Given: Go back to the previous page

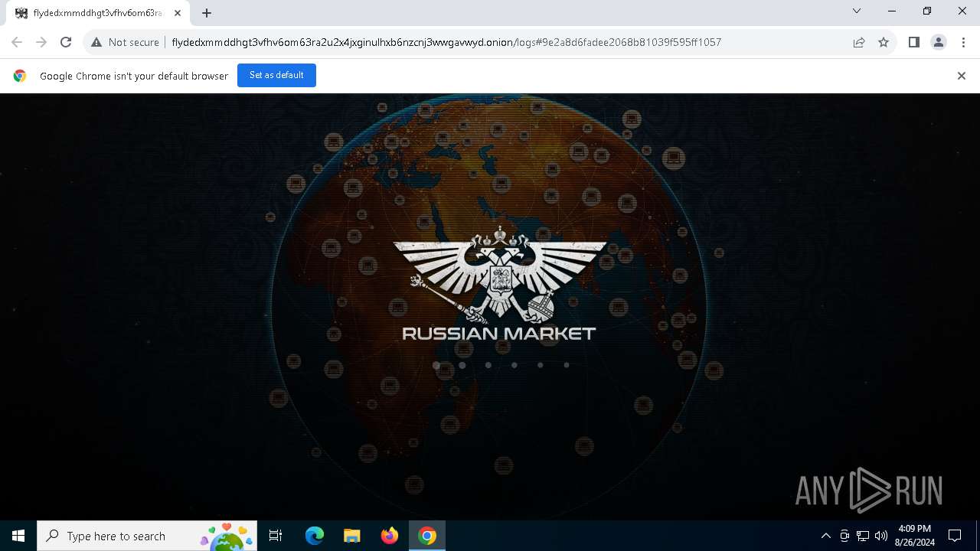Looking at the screenshot, I should click(17, 42).
